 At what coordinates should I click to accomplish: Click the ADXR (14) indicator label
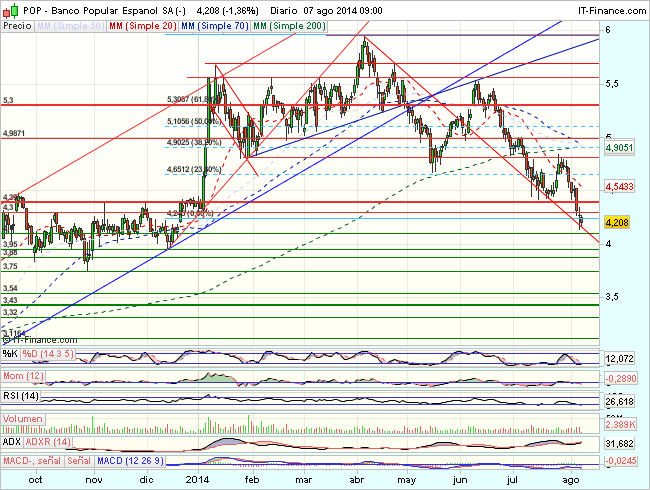pyautogui.click(x=48, y=442)
